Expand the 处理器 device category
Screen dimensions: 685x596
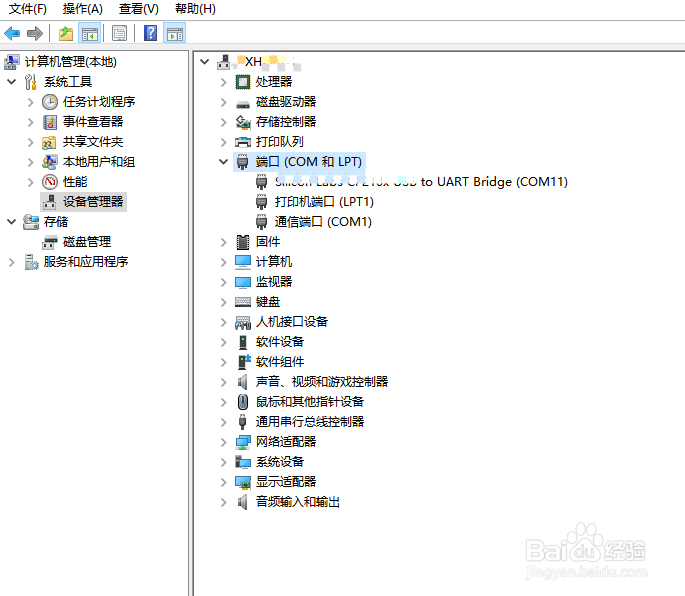[223, 82]
